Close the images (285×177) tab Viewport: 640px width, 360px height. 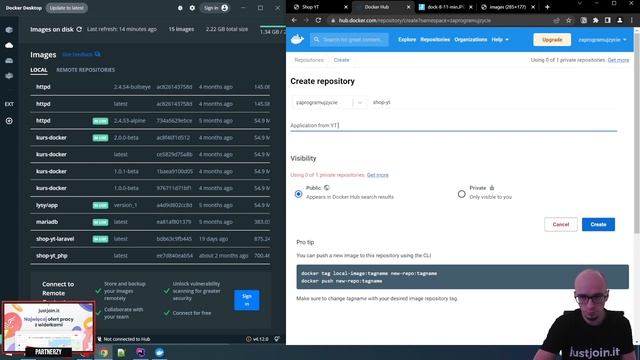(533, 7)
